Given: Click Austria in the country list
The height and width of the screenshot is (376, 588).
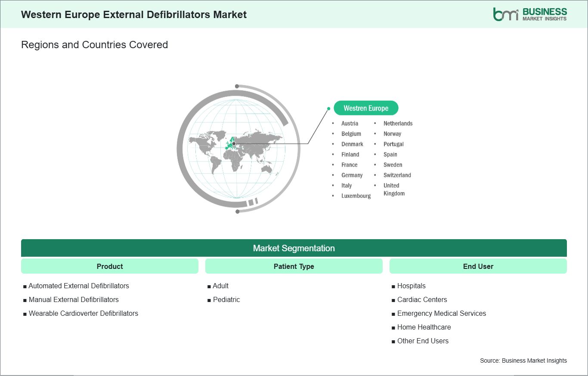Looking at the screenshot, I should 350,123.
